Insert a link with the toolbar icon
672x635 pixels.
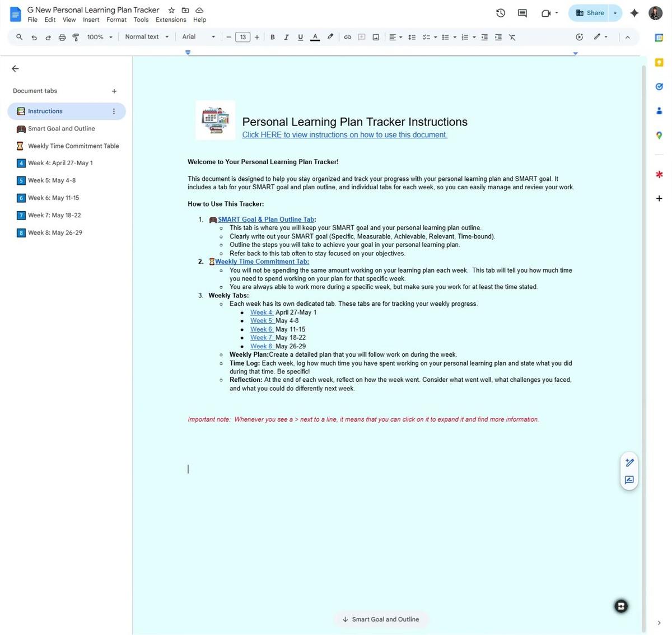(x=347, y=37)
